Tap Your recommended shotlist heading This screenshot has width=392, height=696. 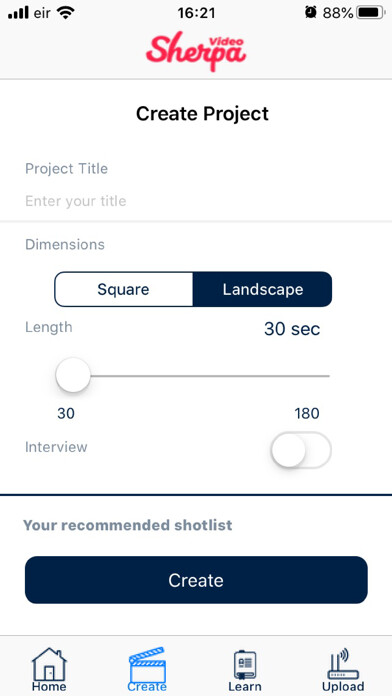click(127, 526)
